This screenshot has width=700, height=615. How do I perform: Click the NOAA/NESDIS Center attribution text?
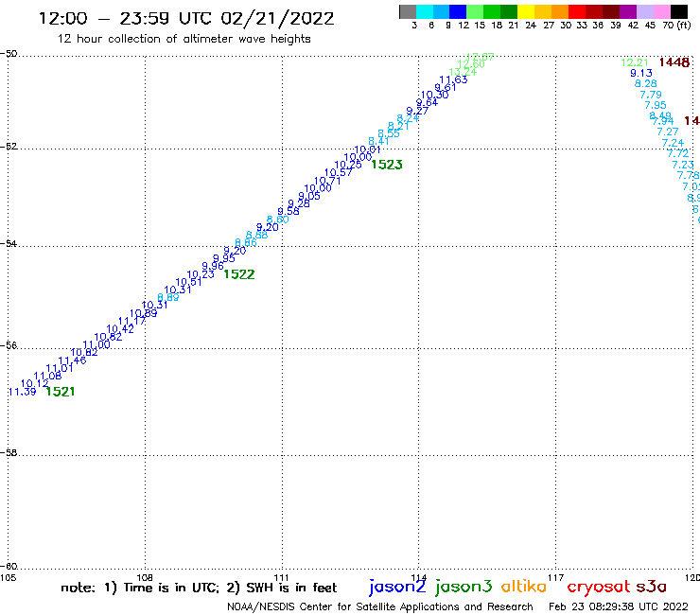380,606
